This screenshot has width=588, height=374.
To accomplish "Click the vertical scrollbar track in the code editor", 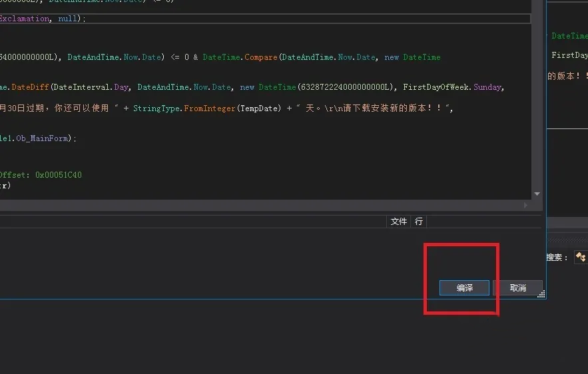I will tap(537, 100).
